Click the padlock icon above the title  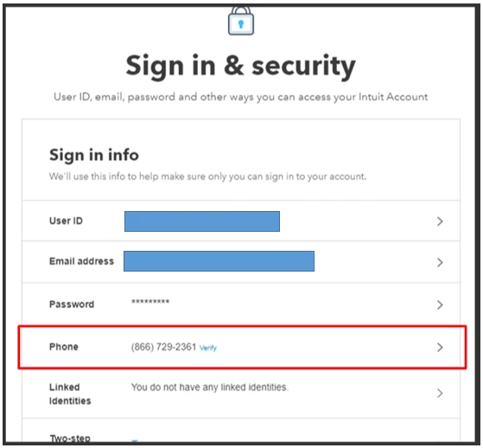[x=241, y=21]
